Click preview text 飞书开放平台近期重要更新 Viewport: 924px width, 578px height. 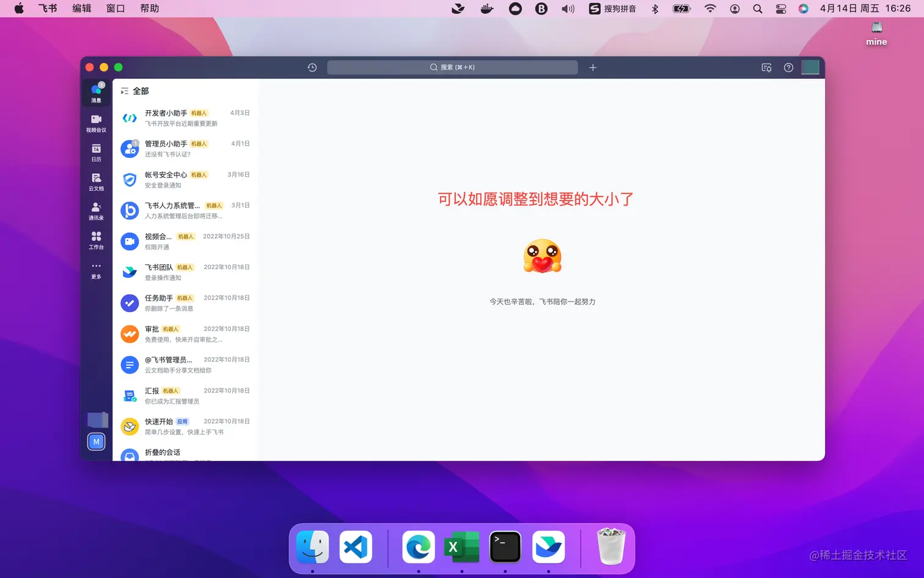click(x=181, y=124)
